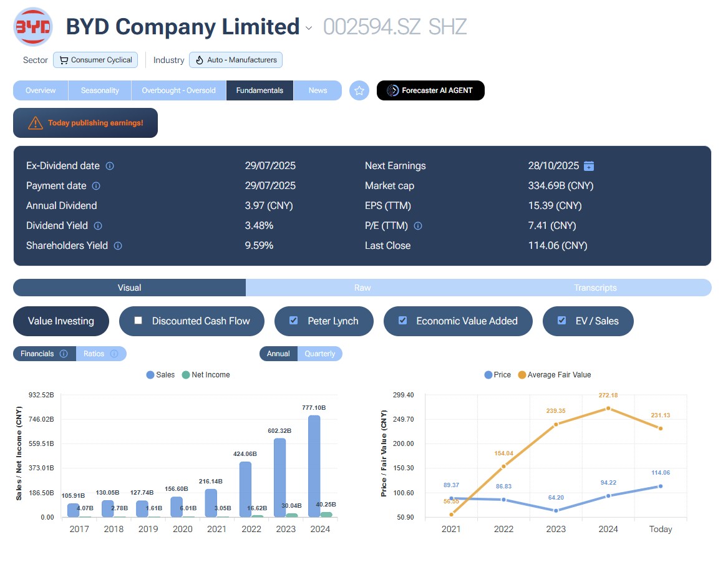The width and height of the screenshot is (728, 567).
Task: Click the 2024 sales bar 777.10B
Action: click(x=314, y=466)
